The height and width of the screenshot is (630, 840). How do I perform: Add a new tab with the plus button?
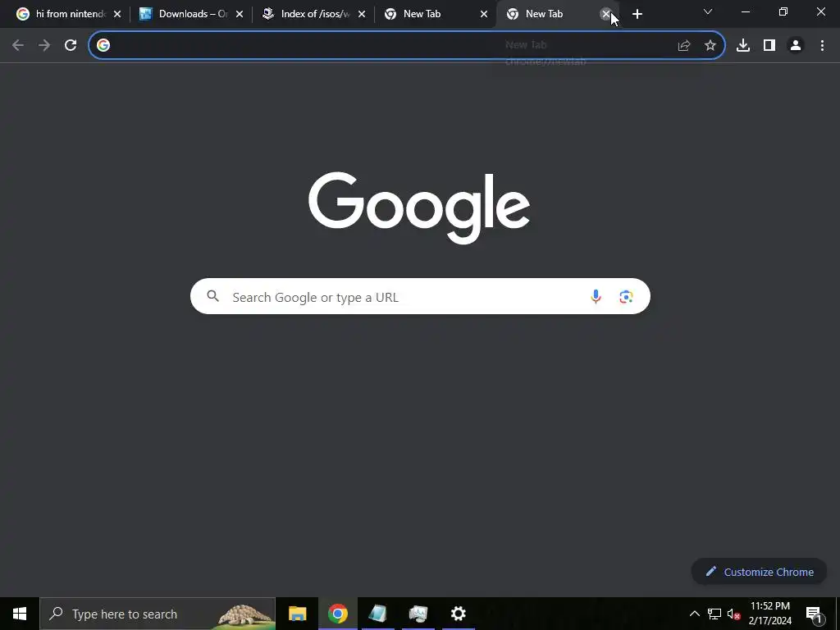coord(637,14)
